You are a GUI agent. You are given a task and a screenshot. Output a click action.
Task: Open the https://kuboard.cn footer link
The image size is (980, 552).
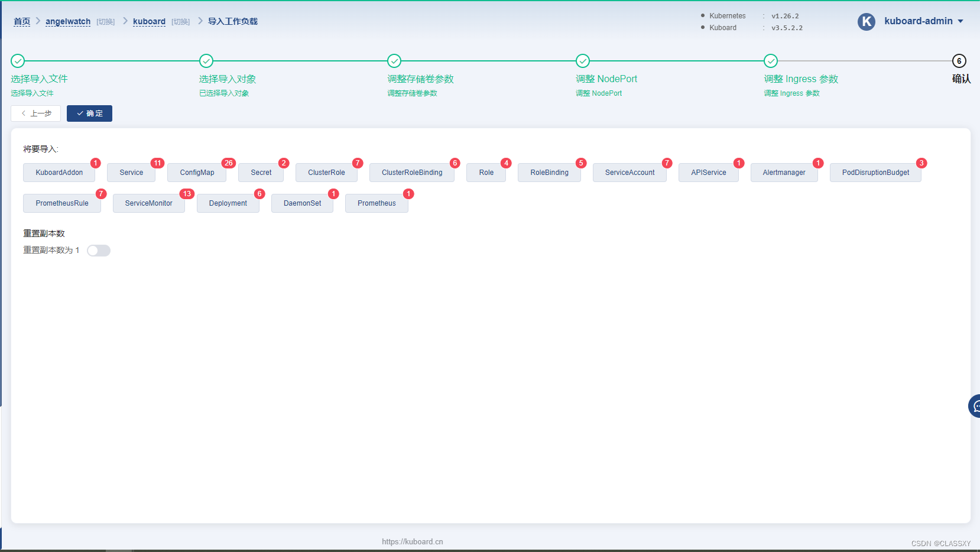pos(413,541)
